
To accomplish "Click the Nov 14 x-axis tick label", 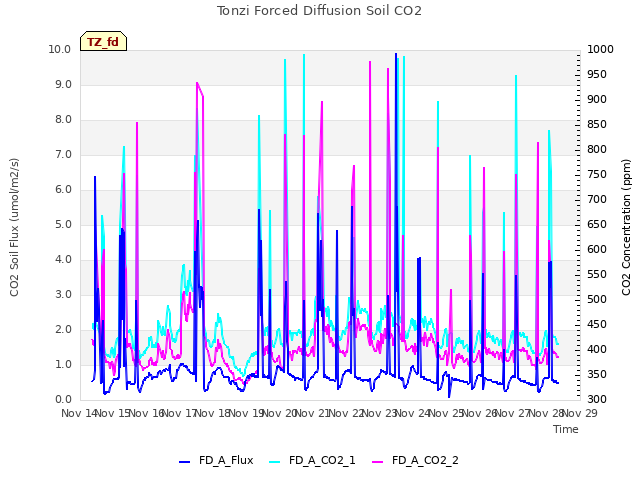I will click(x=80, y=413).
